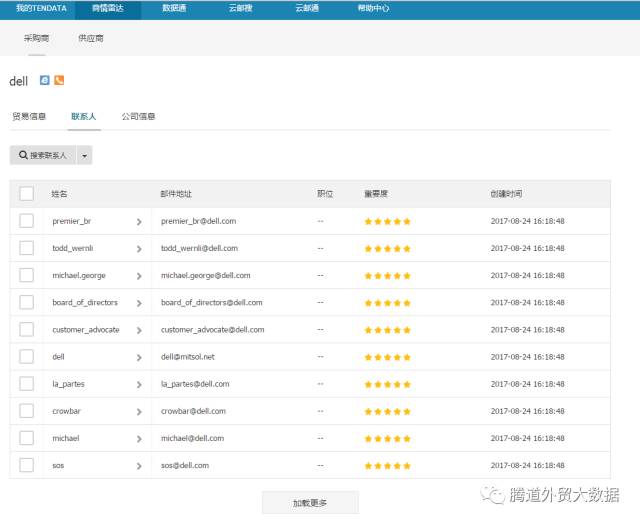The width and height of the screenshot is (640, 523).
Task: Click the star rating for customer_advocate
Action: (387, 330)
